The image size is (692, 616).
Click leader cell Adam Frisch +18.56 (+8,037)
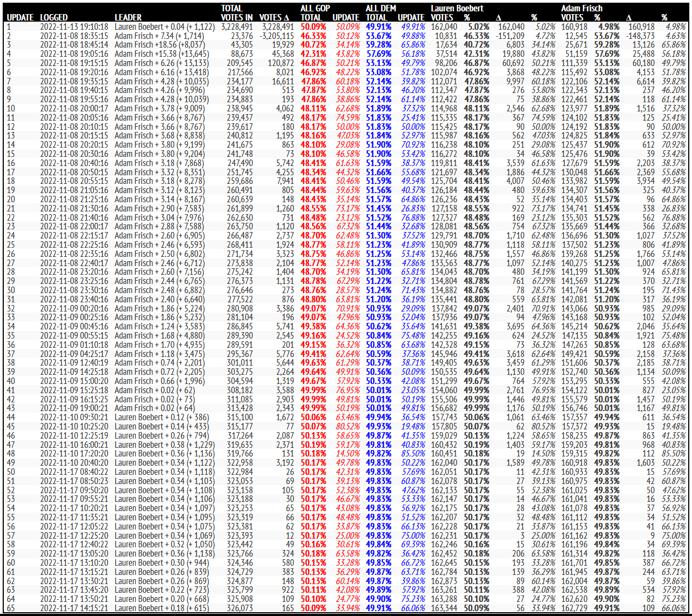160,45
